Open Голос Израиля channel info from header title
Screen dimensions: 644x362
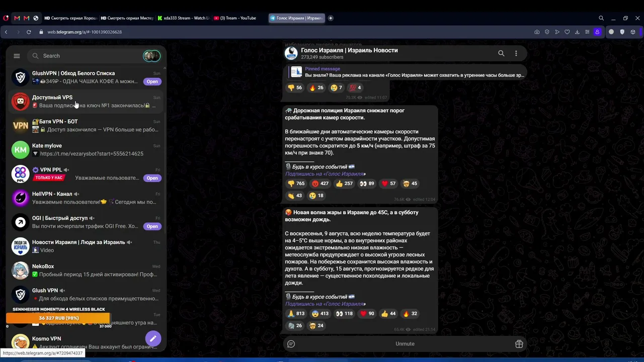pos(349,50)
